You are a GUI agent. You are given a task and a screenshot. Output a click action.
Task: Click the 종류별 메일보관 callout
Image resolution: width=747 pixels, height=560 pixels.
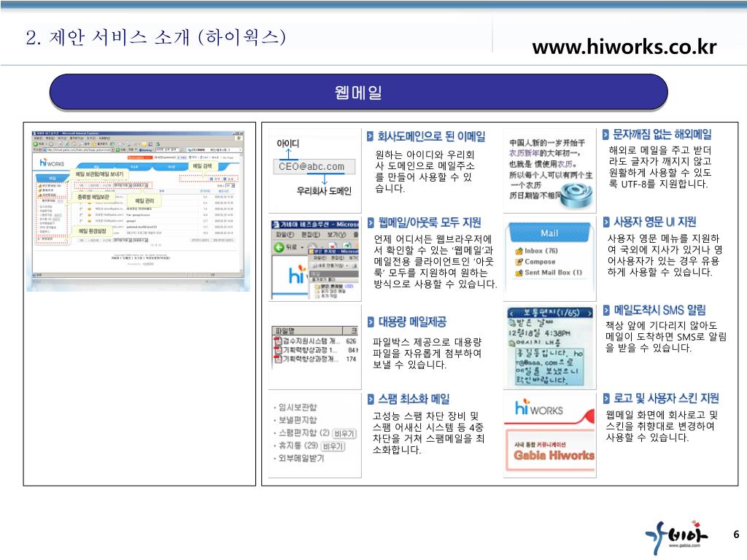[93, 197]
